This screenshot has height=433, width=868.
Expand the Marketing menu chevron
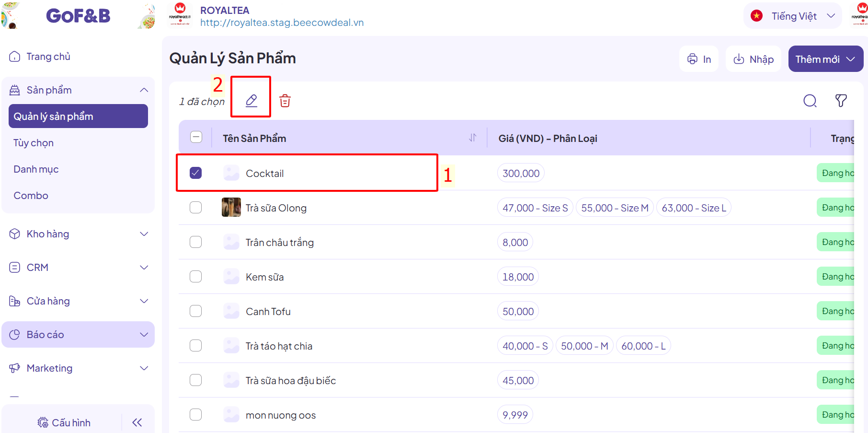(x=144, y=368)
